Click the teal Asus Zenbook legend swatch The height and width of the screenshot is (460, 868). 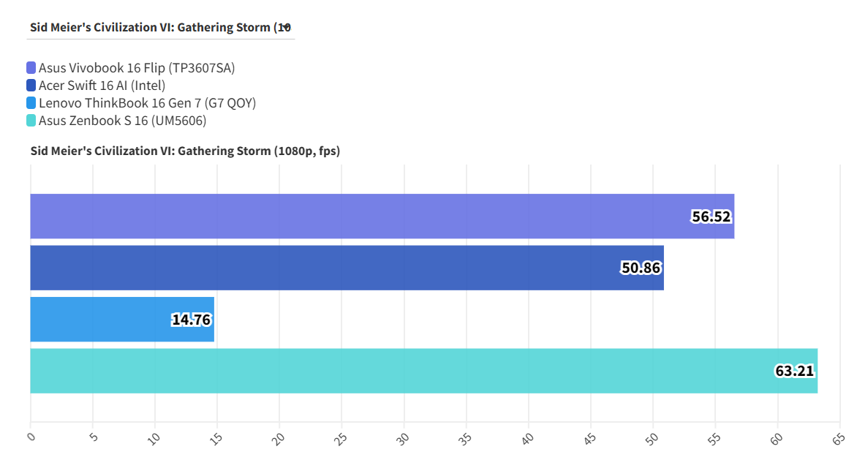[x=31, y=121]
